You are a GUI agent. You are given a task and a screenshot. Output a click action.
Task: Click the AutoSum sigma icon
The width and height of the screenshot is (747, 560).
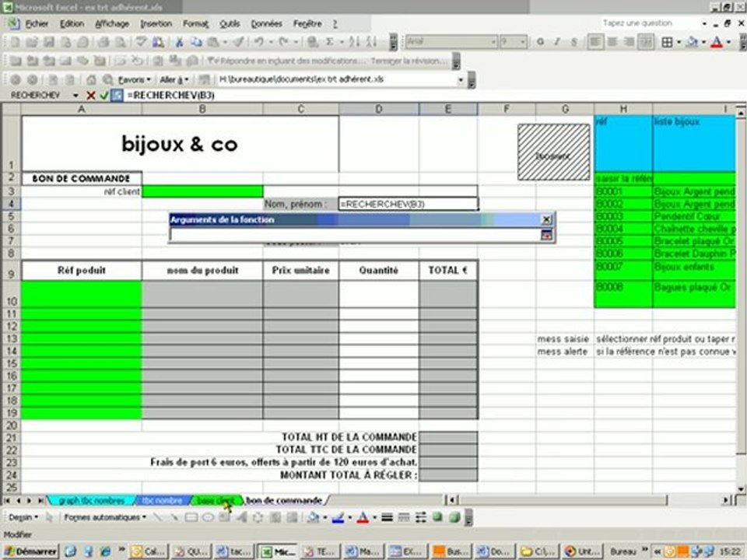point(329,42)
